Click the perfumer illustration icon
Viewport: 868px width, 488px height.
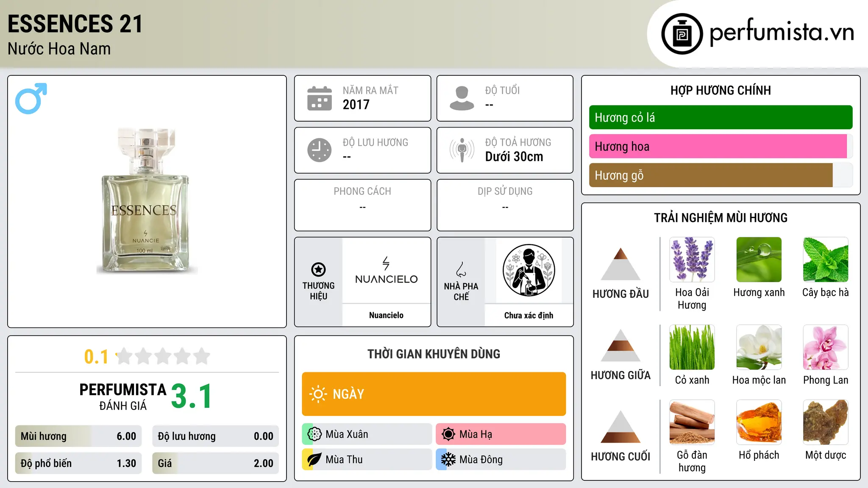pos(529,270)
